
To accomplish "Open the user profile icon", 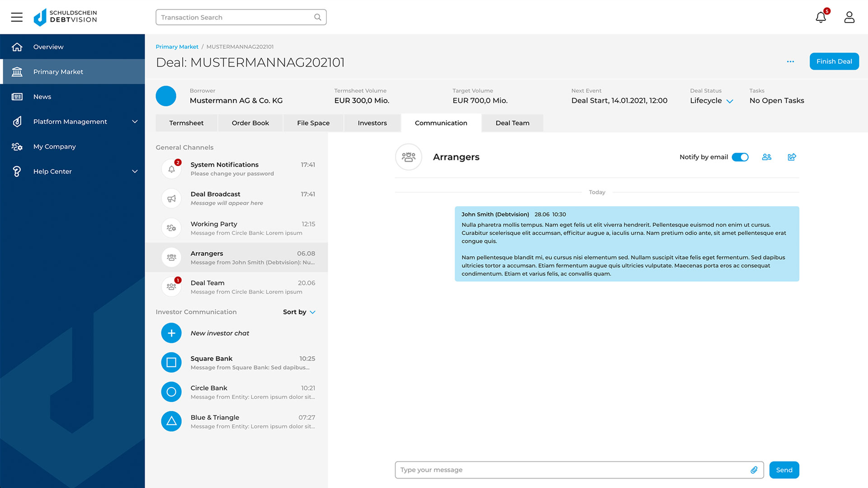I will pyautogui.click(x=849, y=18).
